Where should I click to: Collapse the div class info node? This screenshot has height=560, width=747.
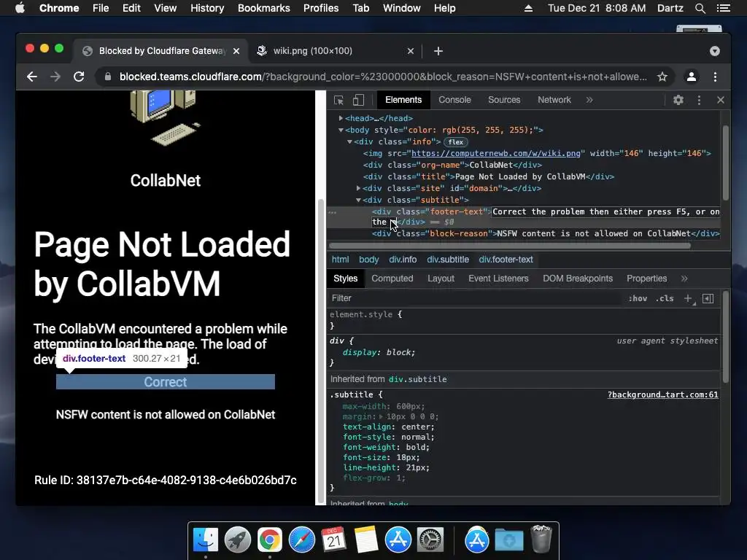click(349, 142)
